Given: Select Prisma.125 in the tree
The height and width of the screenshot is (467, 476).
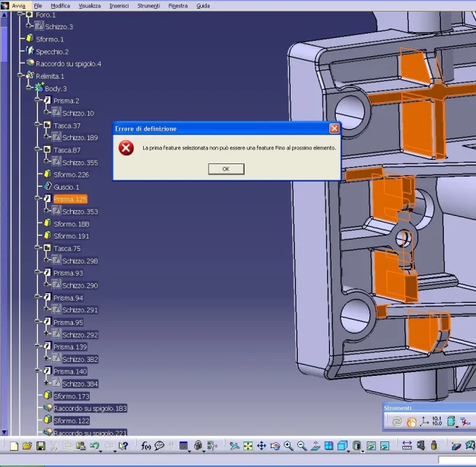Looking at the screenshot, I should pyautogui.click(x=70, y=199).
